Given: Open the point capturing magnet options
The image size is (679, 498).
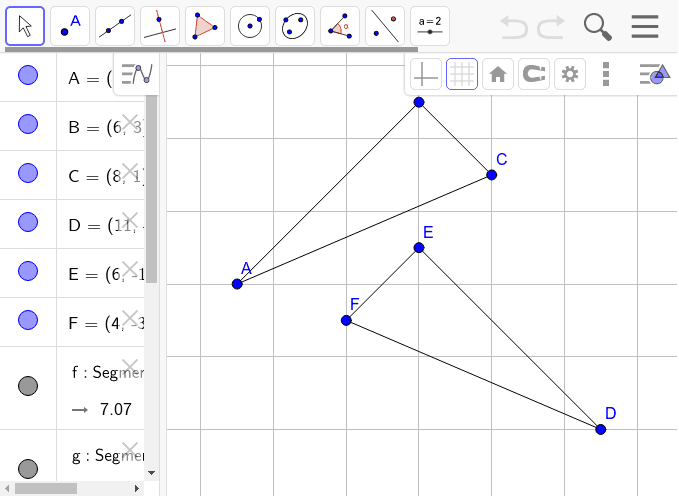Looking at the screenshot, I should pos(534,74).
